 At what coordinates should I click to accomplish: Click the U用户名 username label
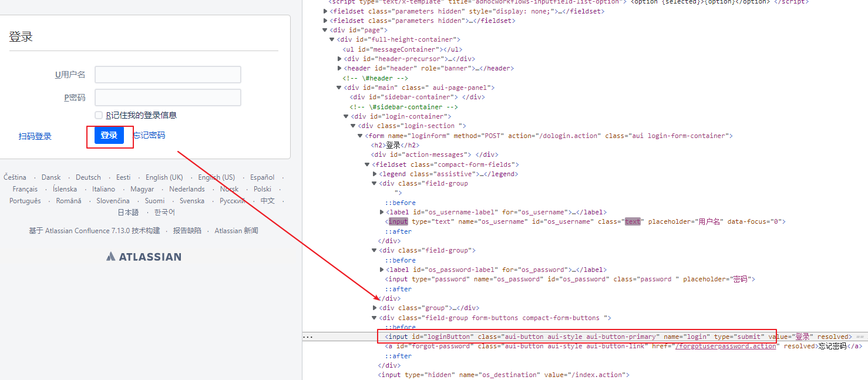[70, 75]
